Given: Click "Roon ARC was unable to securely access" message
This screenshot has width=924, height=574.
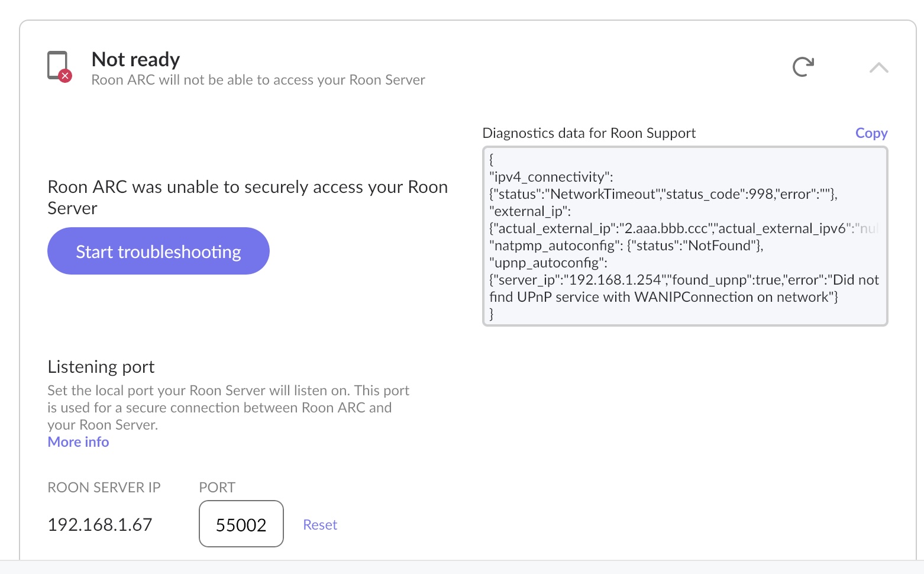Looking at the screenshot, I should (x=247, y=198).
